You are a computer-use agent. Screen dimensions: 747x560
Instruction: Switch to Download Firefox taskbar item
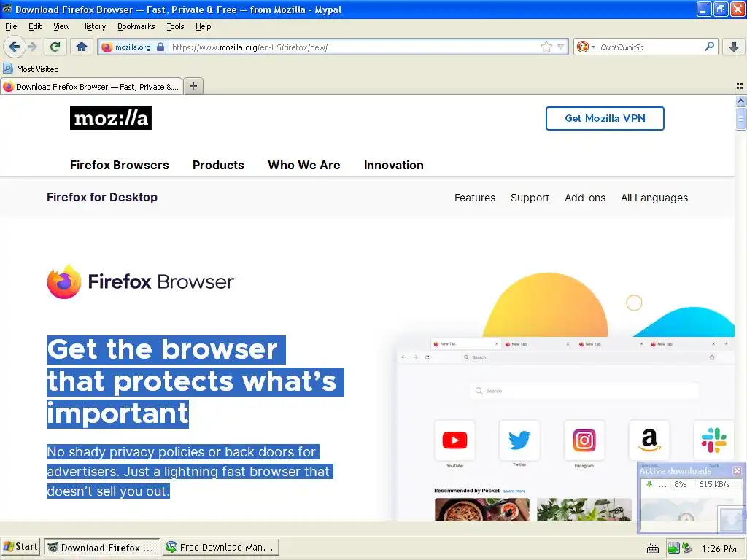[102, 547]
